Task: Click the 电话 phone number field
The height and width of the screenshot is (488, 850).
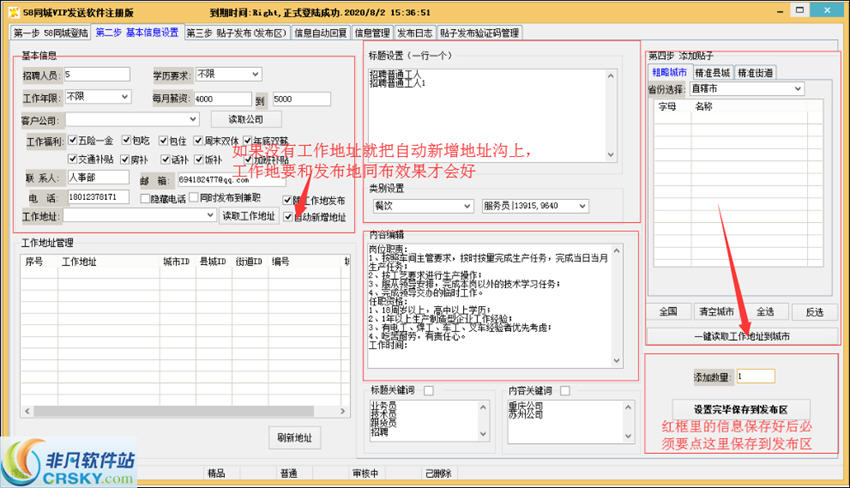Action: coord(98,197)
